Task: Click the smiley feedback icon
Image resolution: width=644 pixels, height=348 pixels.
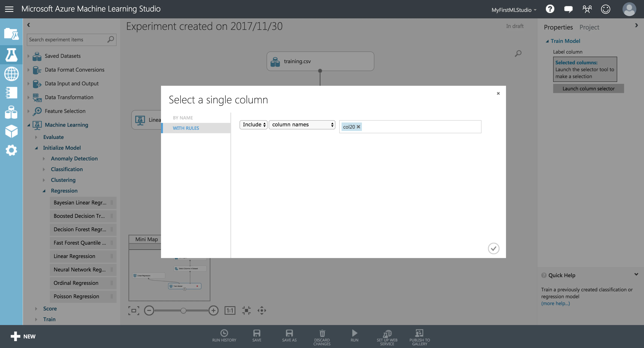Action: pos(605,9)
